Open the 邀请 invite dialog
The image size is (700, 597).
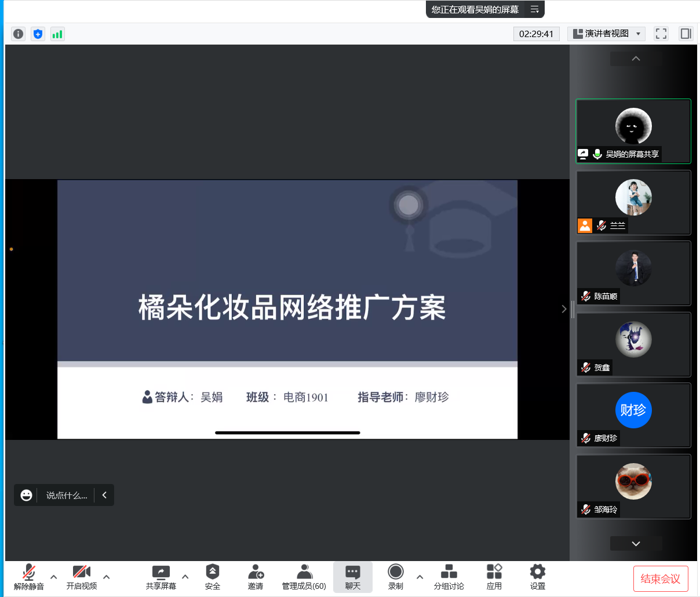[x=256, y=577]
